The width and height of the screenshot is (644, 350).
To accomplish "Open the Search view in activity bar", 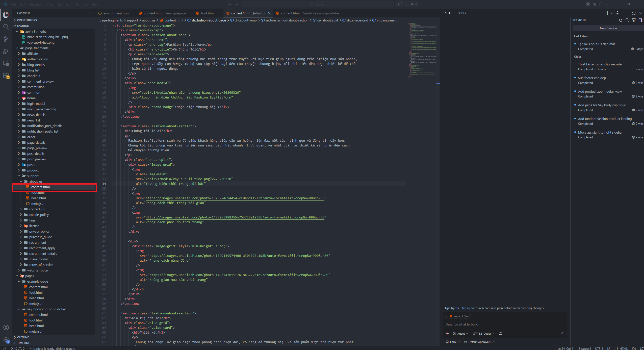I will click(6, 27).
